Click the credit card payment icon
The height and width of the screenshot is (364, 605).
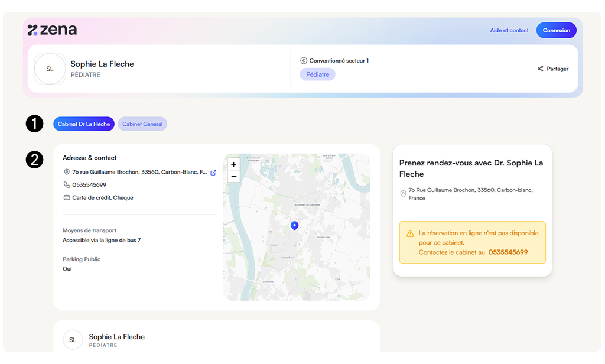67,197
